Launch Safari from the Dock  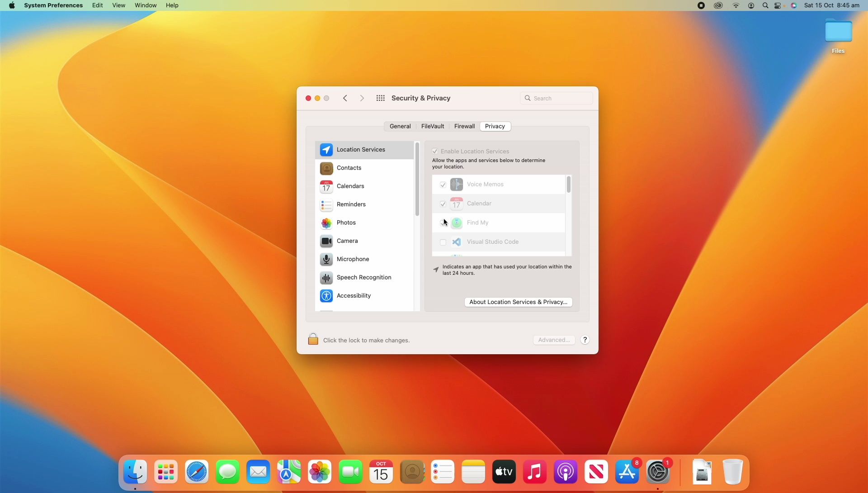197,472
